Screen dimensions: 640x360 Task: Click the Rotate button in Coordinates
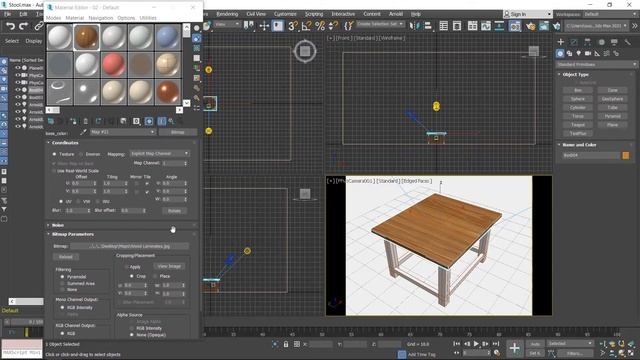coord(175,211)
